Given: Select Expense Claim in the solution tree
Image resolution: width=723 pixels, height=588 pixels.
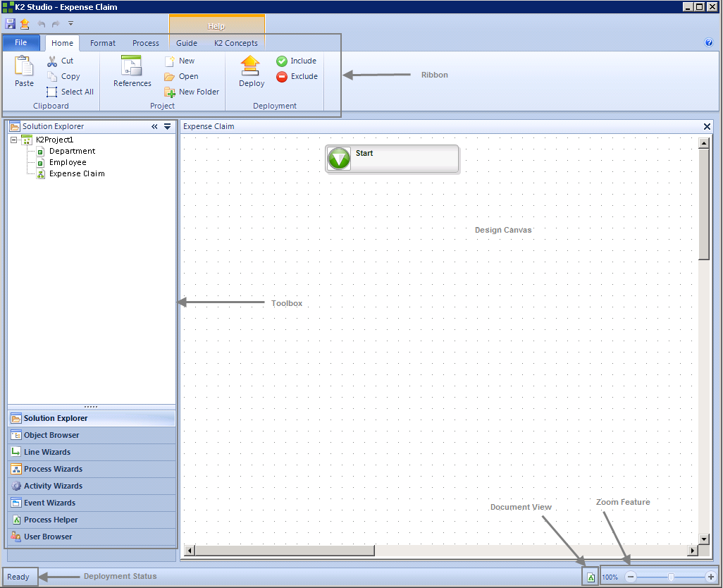Looking at the screenshot, I should pyautogui.click(x=77, y=174).
